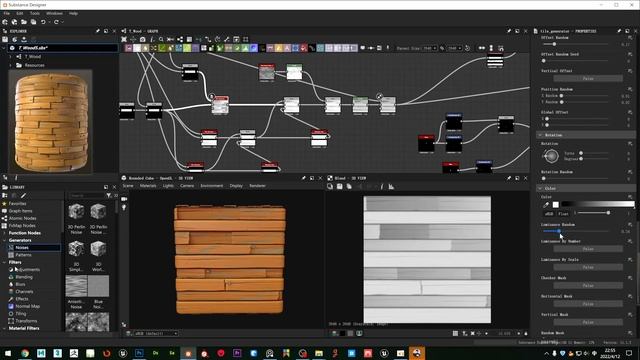Toggle Vertical Offset False button
The width and height of the screenshot is (640, 360).
pos(588,78)
